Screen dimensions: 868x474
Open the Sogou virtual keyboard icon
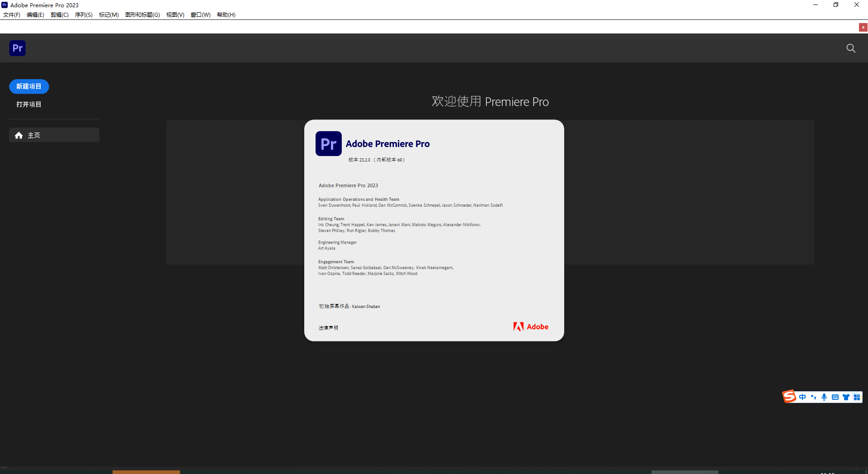click(x=835, y=397)
